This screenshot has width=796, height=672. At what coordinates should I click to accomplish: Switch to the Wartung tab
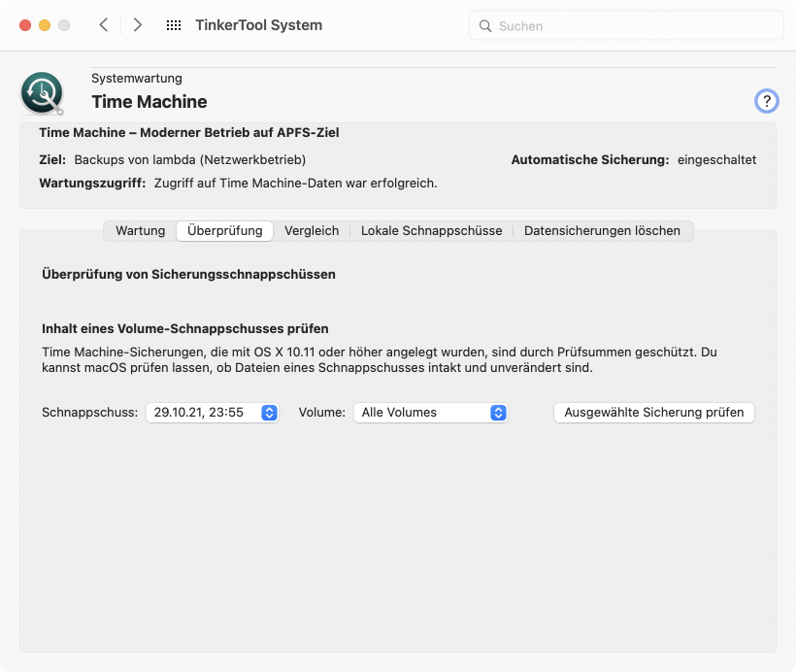141,230
